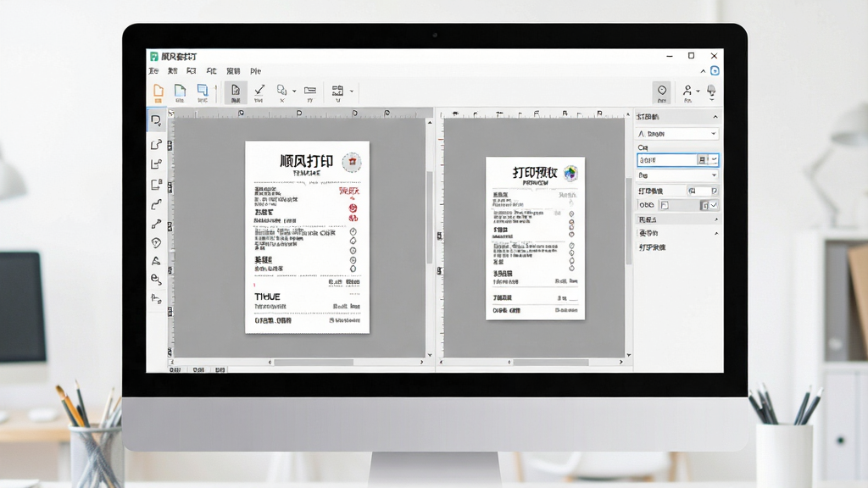The height and width of the screenshot is (488, 868).
Task: Collapse the ribbon with the small up chevron
Action: tap(703, 71)
